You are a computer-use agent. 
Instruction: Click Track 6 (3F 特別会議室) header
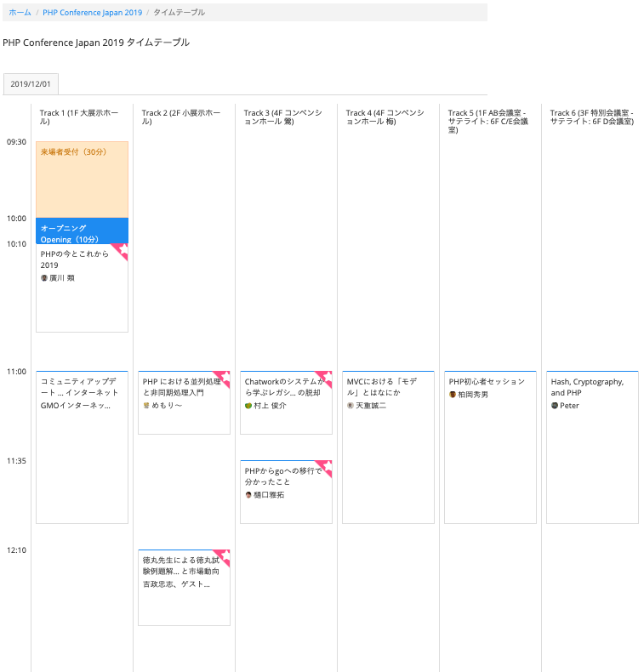click(592, 117)
